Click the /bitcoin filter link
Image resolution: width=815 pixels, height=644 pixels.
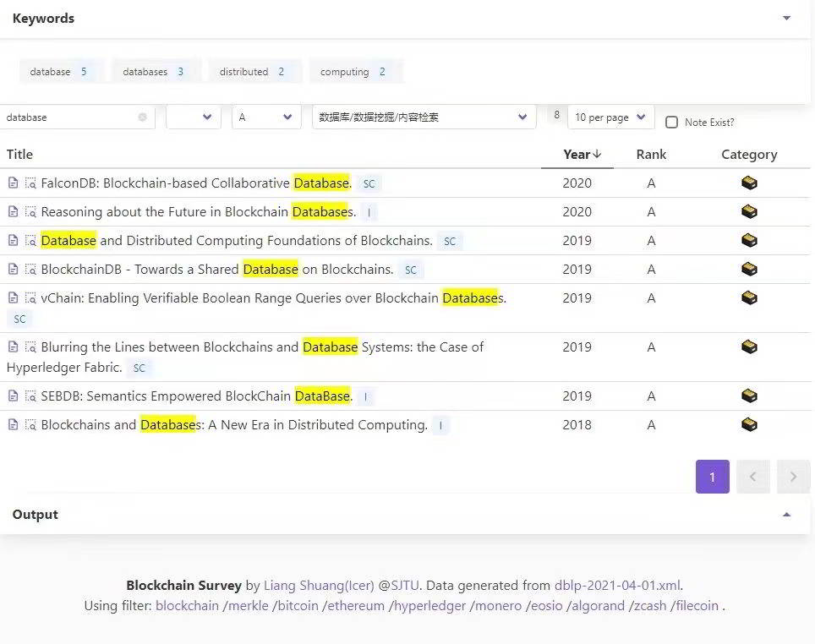tap(295, 605)
